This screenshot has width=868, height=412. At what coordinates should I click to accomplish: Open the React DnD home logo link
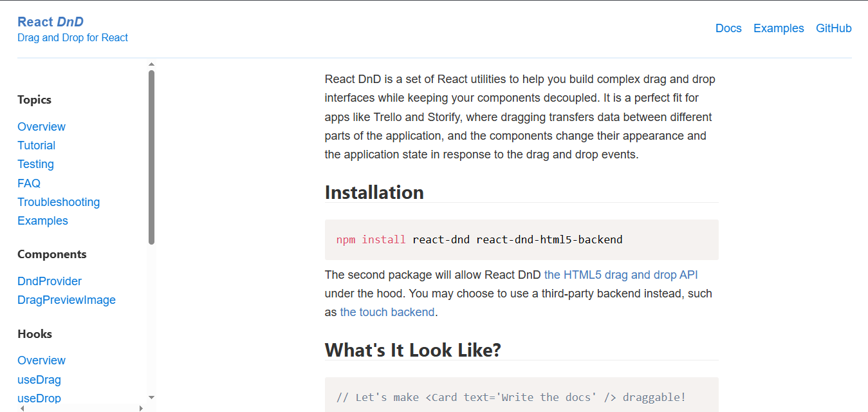click(50, 22)
